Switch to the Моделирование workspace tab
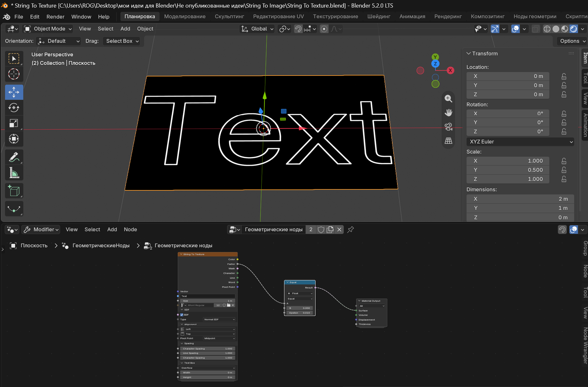 pos(185,17)
